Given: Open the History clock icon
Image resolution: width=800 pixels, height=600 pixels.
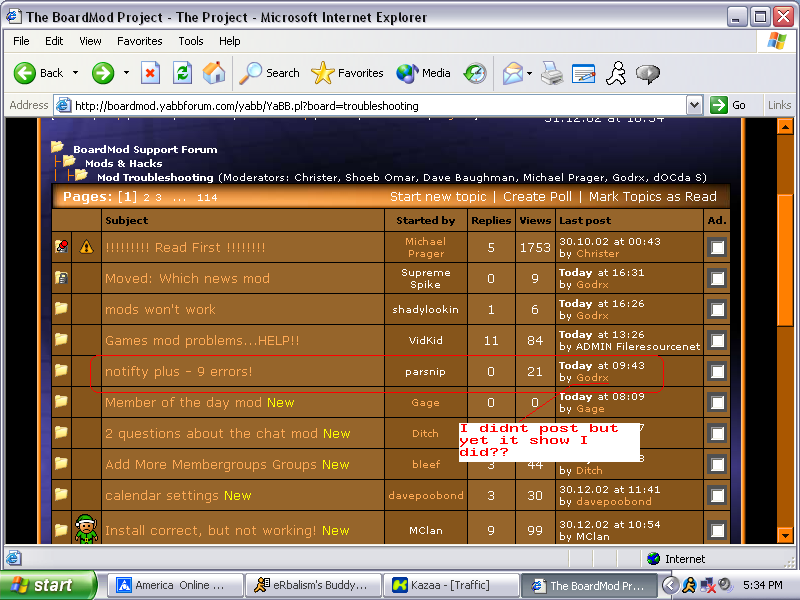Looking at the screenshot, I should pos(475,73).
